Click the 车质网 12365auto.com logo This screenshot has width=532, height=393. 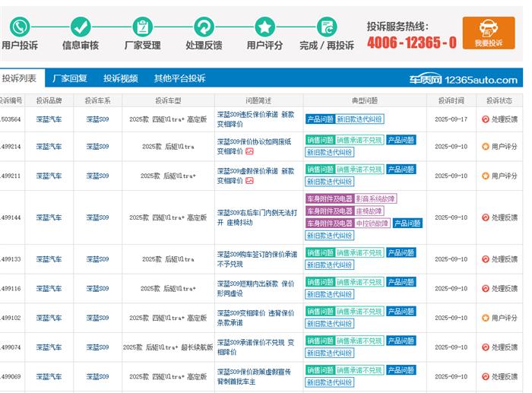[463, 79]
